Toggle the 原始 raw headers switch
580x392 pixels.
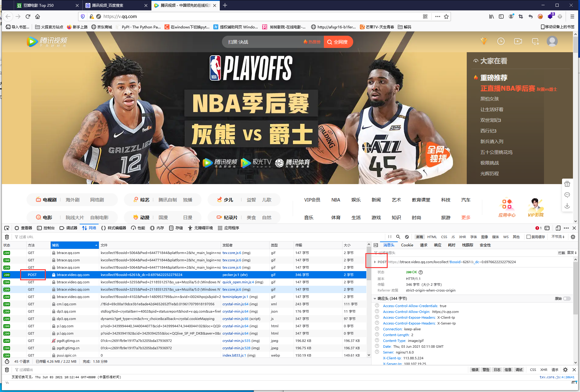pos(567,299)
